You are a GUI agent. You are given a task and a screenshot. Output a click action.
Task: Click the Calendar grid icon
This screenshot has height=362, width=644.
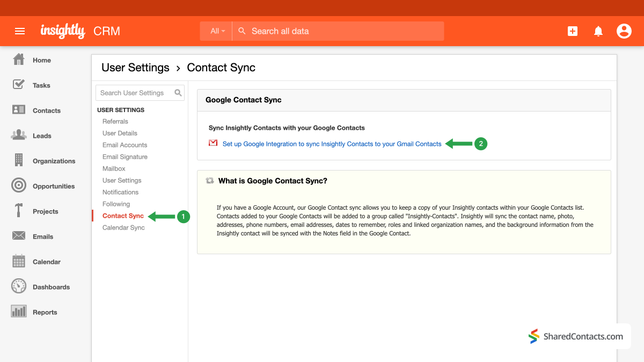coord(19,261)
